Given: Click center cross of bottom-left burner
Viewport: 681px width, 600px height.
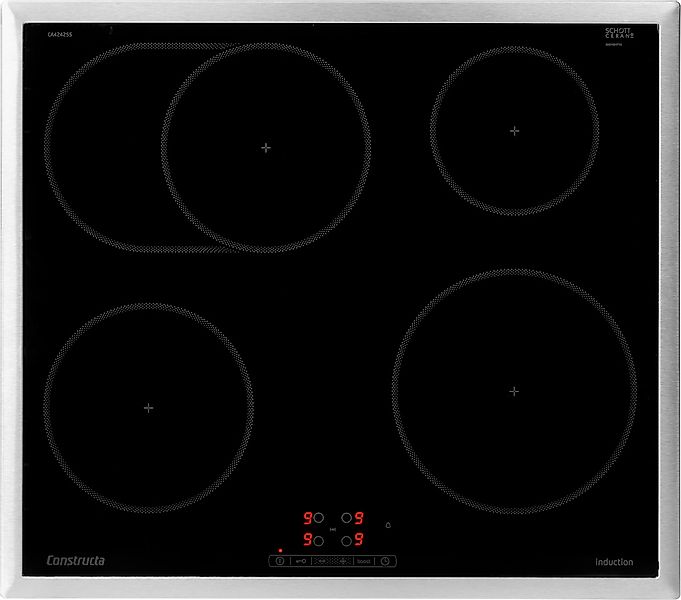Looking at the screenshot, I should click(148, 408).
